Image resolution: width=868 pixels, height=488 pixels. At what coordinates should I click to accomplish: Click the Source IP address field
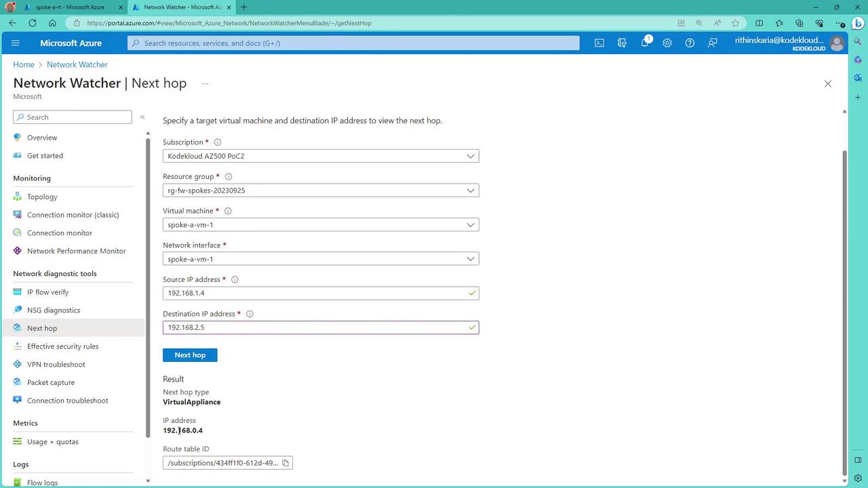click(x=321, y=293)
